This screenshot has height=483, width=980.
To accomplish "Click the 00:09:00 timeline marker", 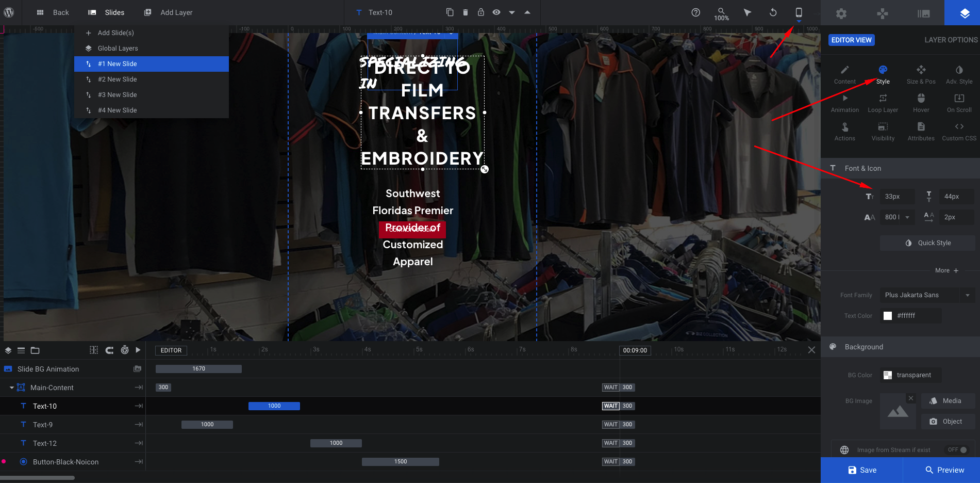I will click(x=635, y=350).
